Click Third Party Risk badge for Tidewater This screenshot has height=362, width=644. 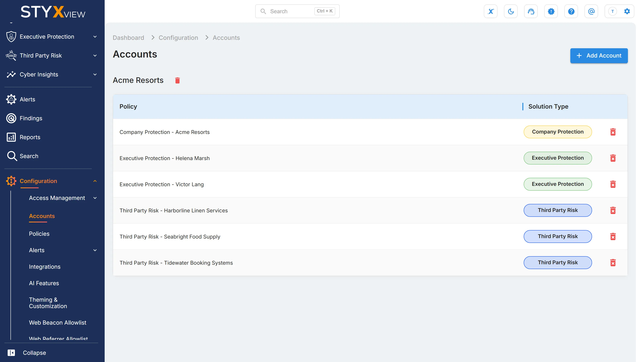pyautogui.click(x=557, y=262)
